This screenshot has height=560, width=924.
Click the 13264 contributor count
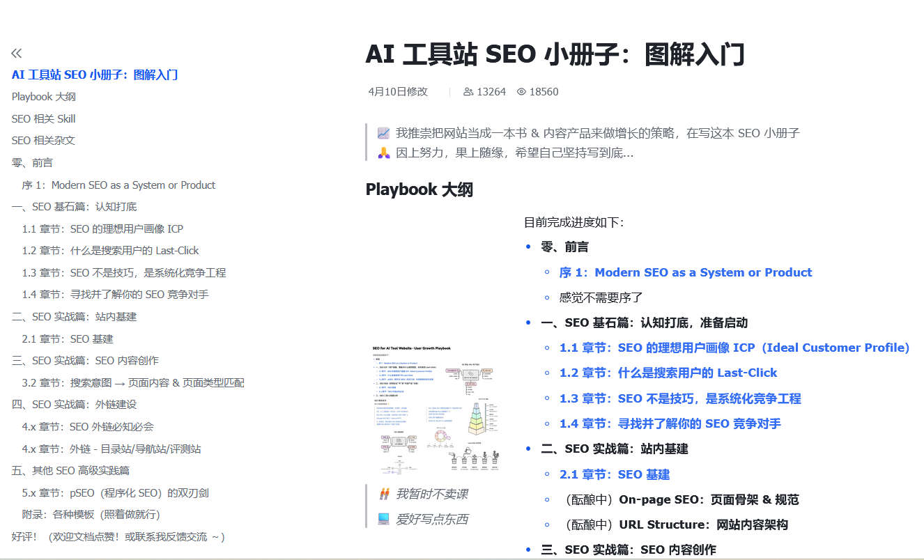[491, 91]
